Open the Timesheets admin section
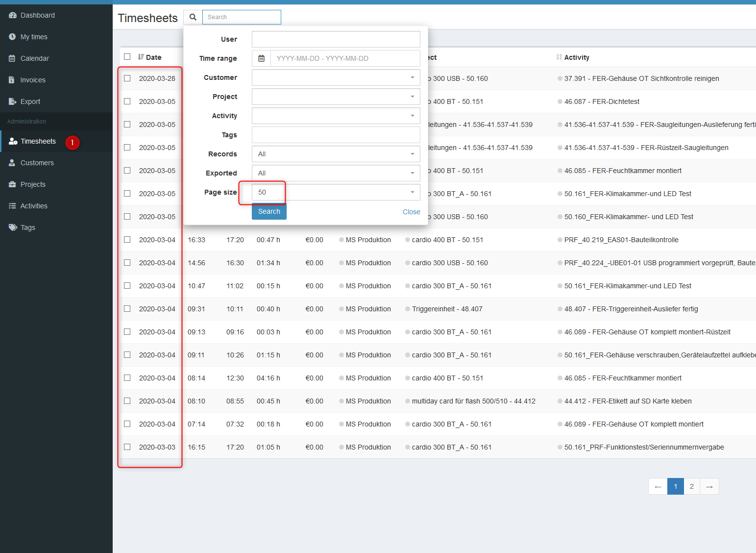This screenshot has width=756, height=553. coord(38,141)
